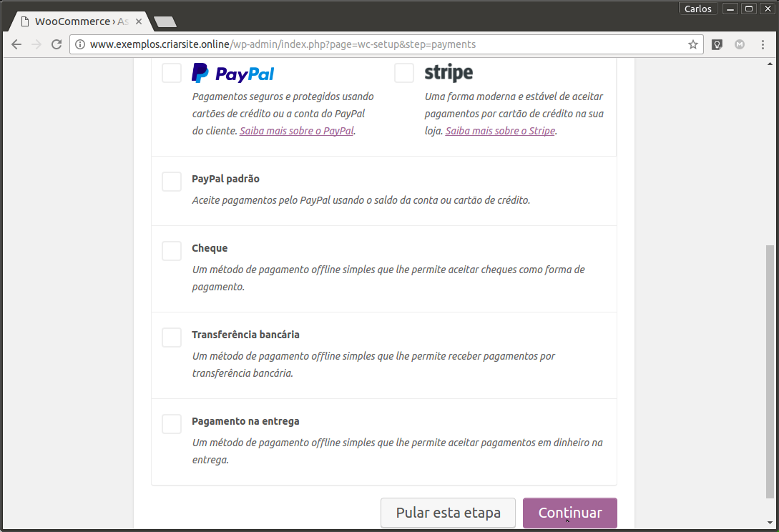Enable the PayPal checkbox
The height and width of the screenshot is (532, 779).
click(172, 73)
